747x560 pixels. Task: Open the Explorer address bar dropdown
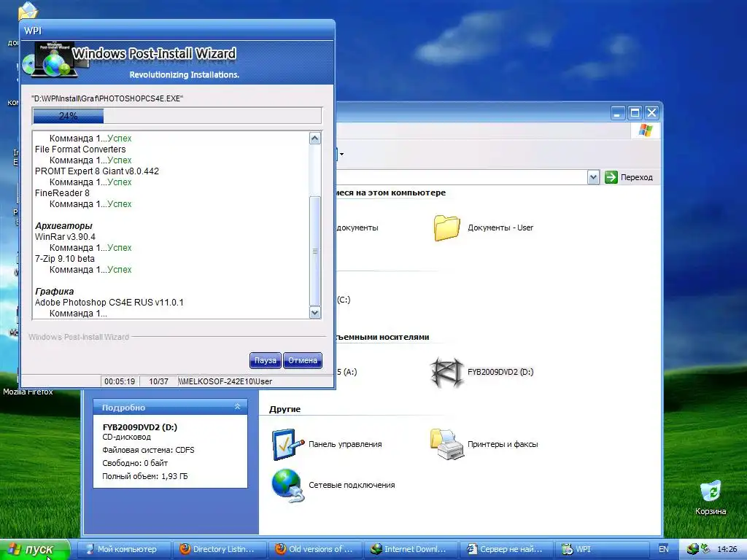point(592,177)
